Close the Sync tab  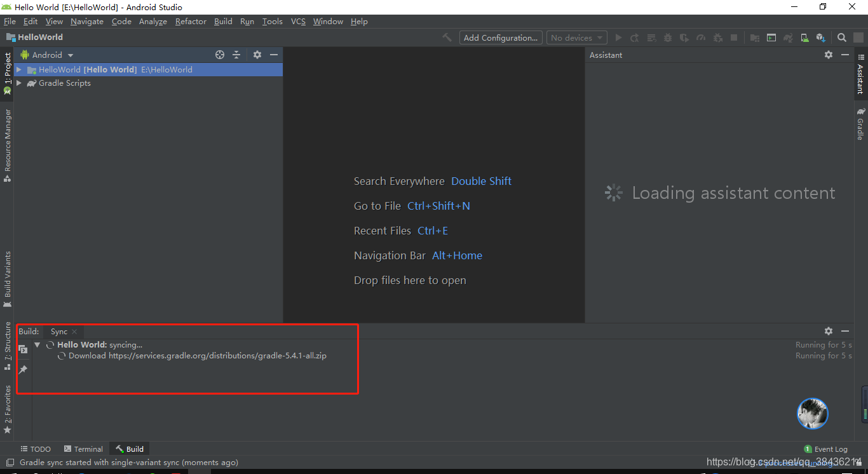pyautogui.click(x=74, y=332)
